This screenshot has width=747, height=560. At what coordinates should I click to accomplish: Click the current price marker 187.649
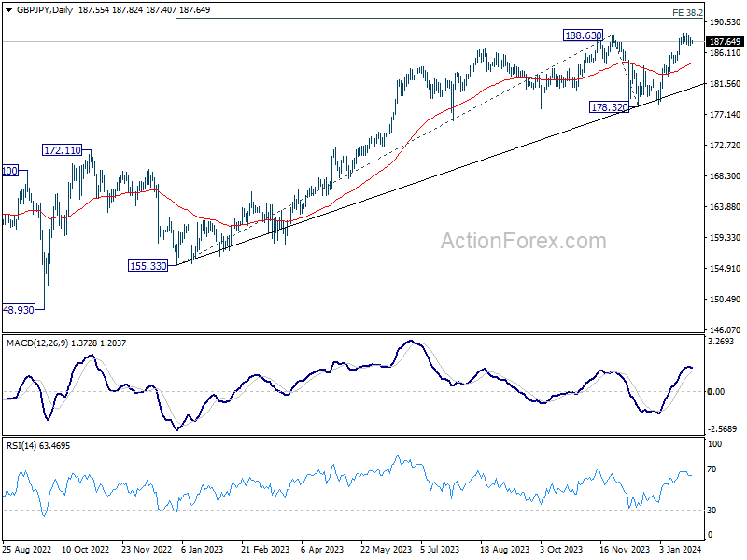click(726, 42)
